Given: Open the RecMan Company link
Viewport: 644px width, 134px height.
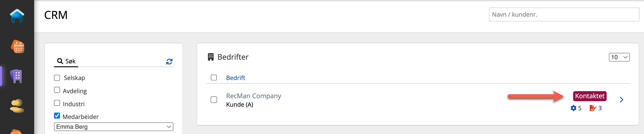Looking at the screenshot, I should (253, 96).
